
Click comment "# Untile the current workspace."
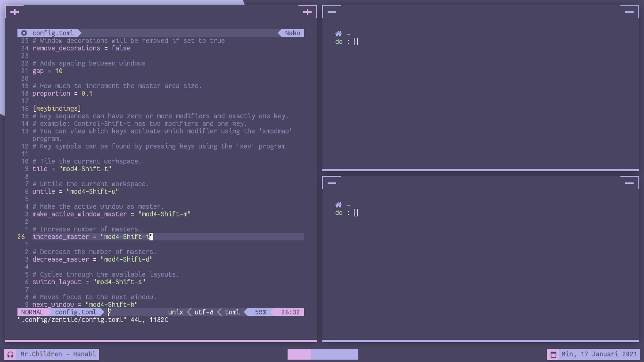click(x=91, y=184)
